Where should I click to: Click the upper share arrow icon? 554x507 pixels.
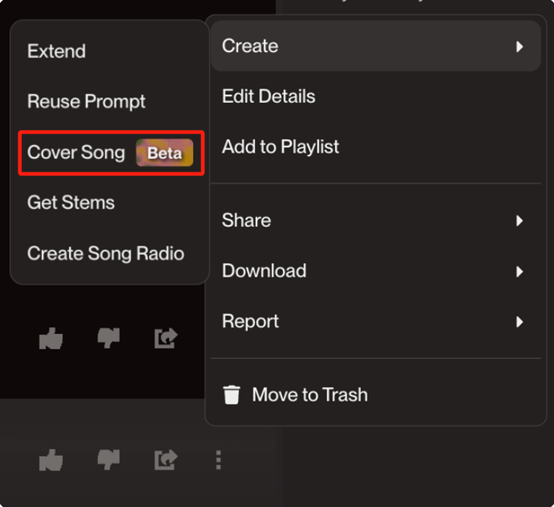(166, 338)
